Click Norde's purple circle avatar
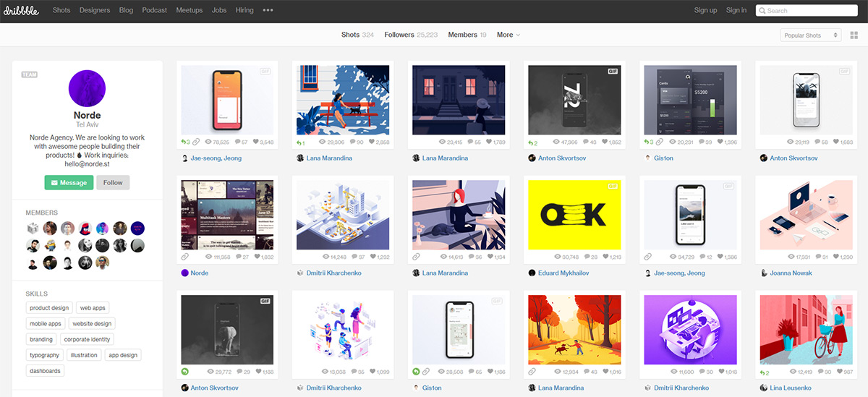 87,88
